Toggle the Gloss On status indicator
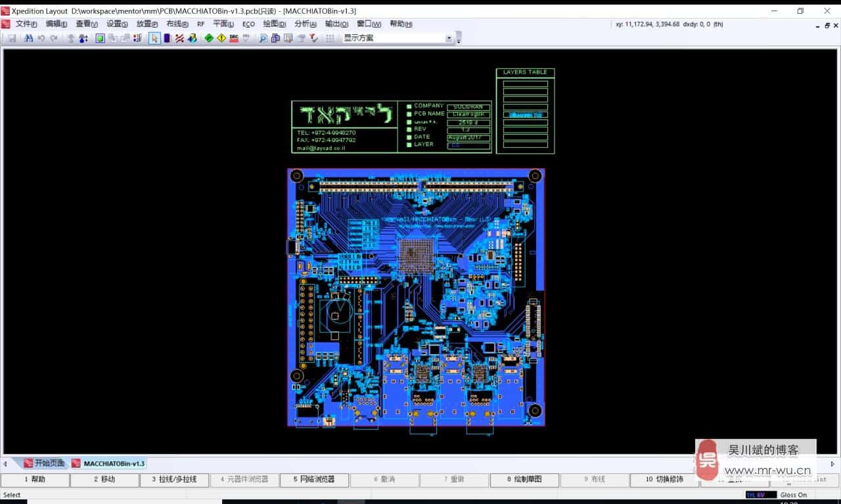Image resolution: width=841 pixels, height=504 pixels. [x=793, y=495]
